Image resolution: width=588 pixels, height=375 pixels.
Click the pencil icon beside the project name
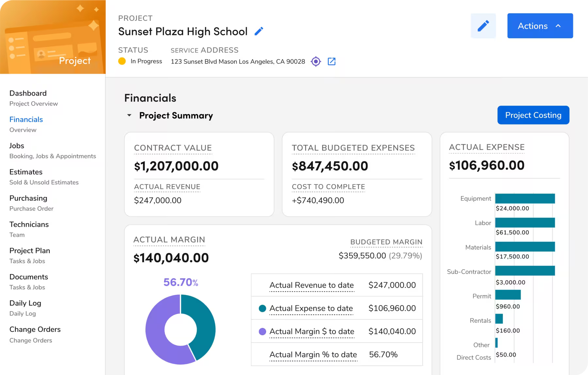[259, 31]
